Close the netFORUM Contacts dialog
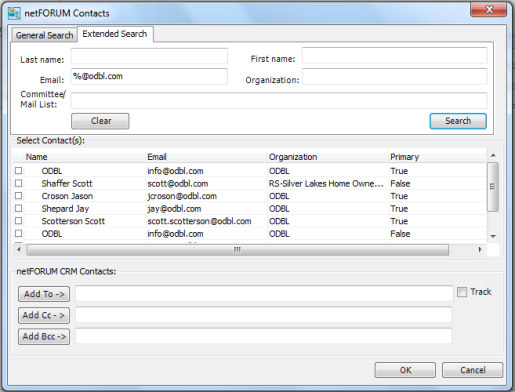515x392 pixels. point(489,9)
